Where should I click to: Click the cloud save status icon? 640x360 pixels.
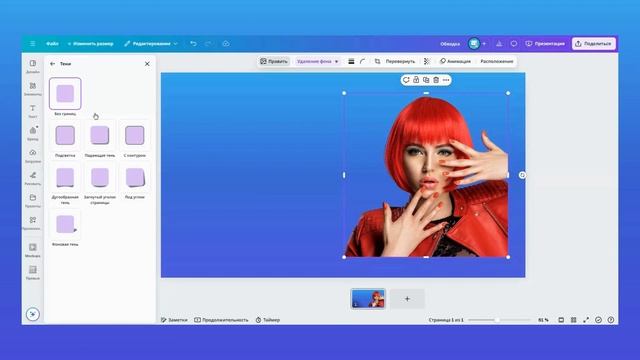click(226, 44)
